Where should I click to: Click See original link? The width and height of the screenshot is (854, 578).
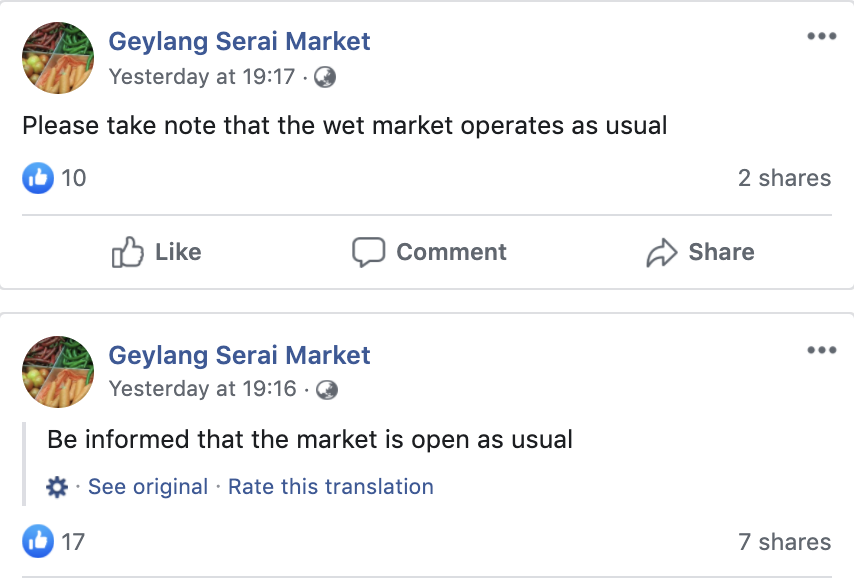point(148,487)
